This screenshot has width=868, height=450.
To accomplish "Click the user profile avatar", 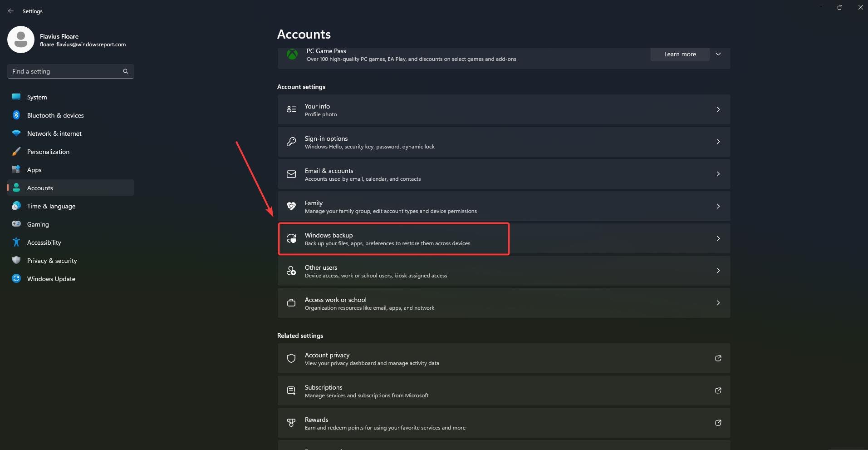I will [21, 40].
